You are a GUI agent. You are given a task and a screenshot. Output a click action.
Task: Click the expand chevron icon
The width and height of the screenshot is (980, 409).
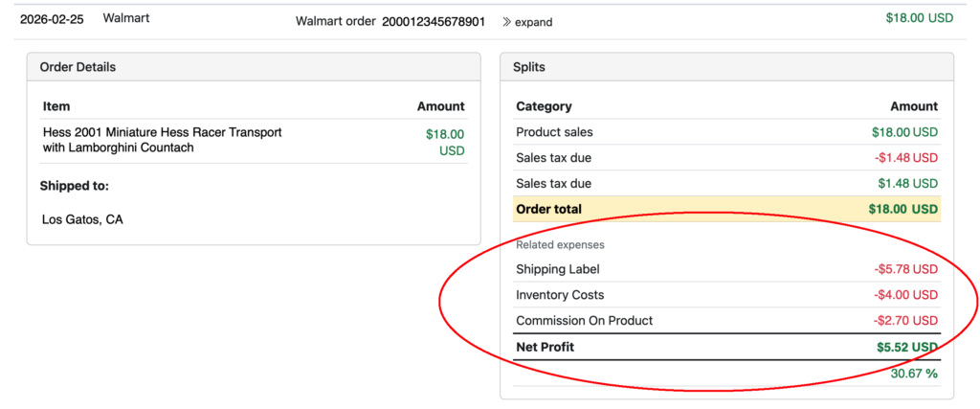(506, 22)
